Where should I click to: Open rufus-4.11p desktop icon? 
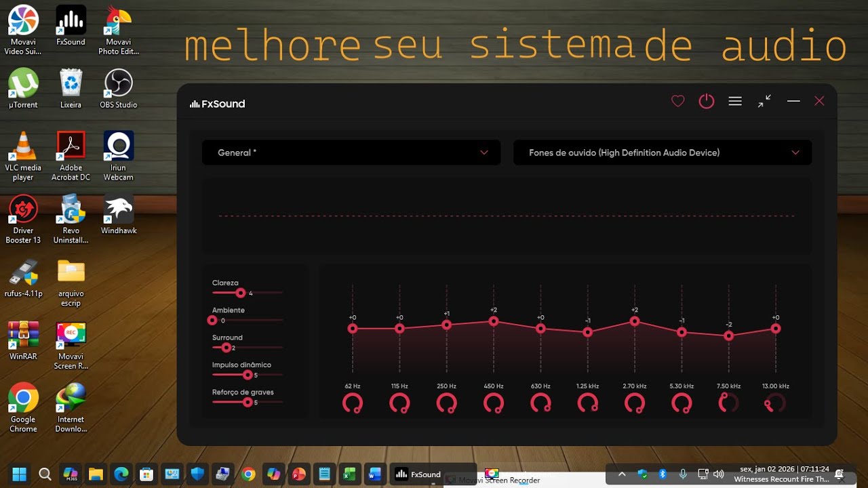[x=23, y=278]
